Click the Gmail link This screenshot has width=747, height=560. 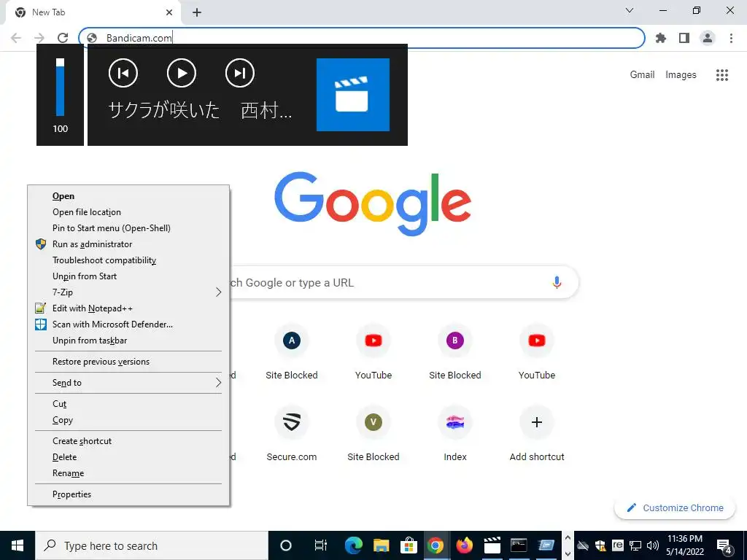tap(642, 75)
